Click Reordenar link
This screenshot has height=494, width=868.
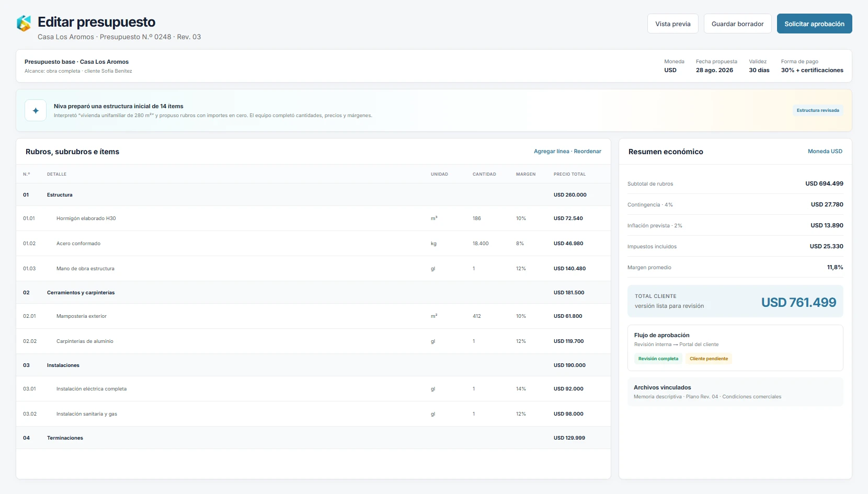[587, 151]
